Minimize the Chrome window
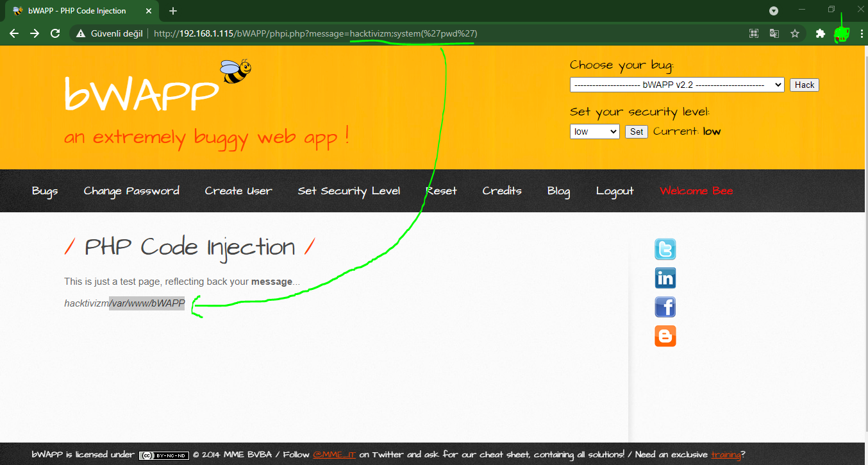This screenshot has height=465, width=868. point(802,10)
